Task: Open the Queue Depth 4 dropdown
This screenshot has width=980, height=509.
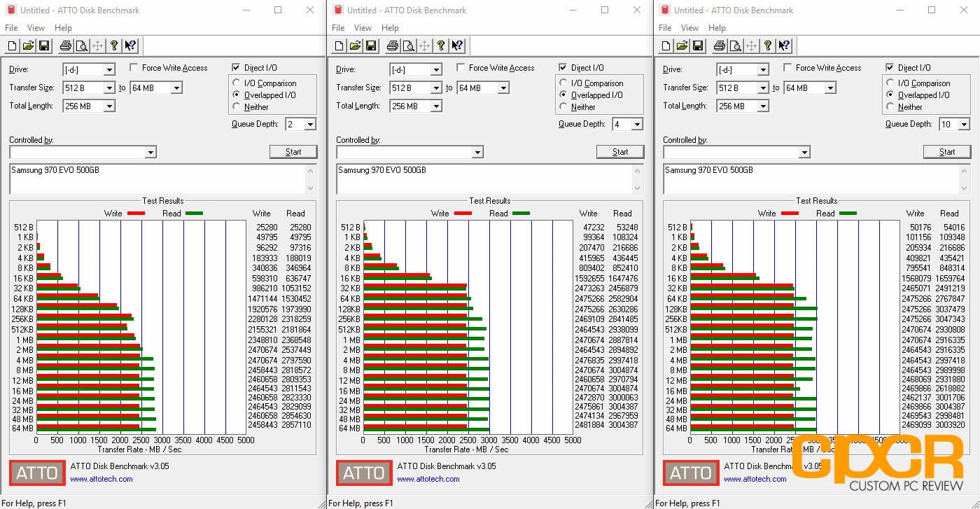Action: click(x=637, y=125)
